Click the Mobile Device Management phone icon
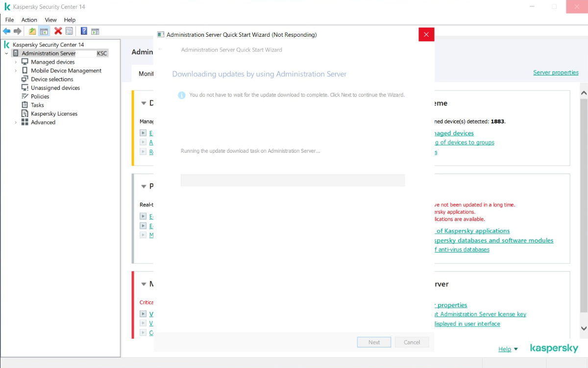The width and height of the screenshot is (588, 368). 25,71
